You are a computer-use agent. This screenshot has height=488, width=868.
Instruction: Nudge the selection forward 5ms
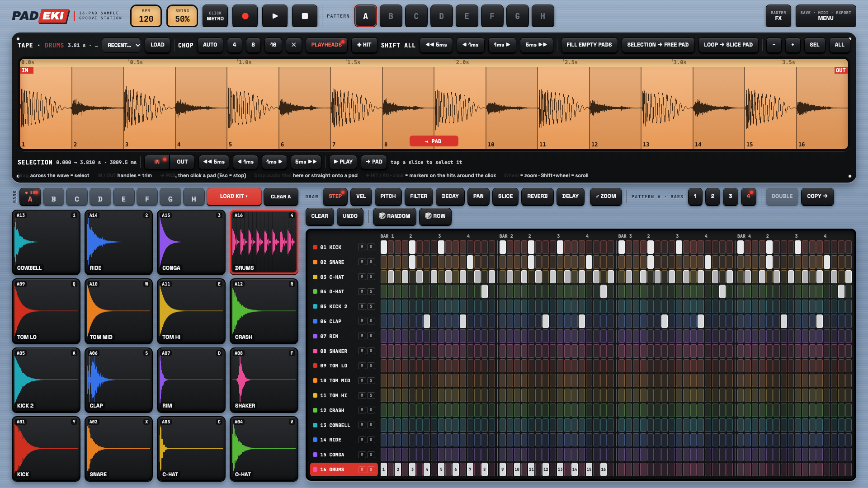tap(306, 162)
